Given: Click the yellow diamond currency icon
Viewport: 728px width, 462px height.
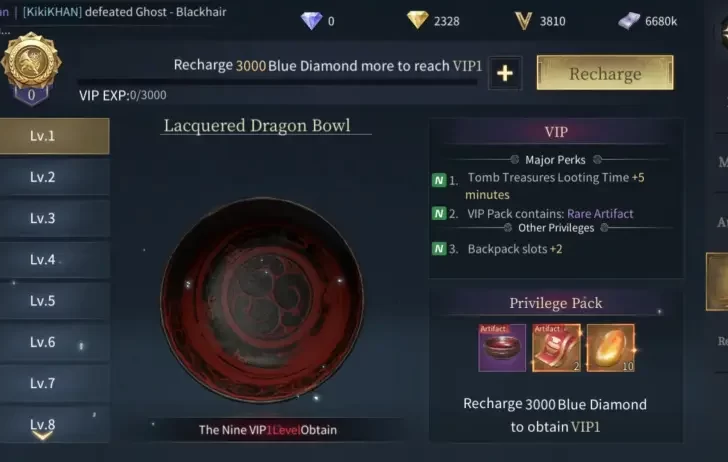Looking at the screenshot, I should 417,20.
